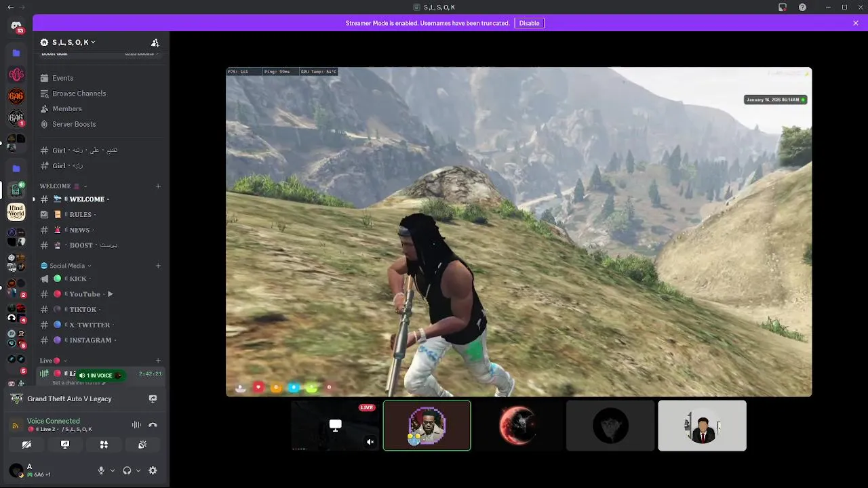Open the pink 6A6 script server icon
Image resolution: width=868 pixels, height=488 pixels.
click(x=16, y=75)
